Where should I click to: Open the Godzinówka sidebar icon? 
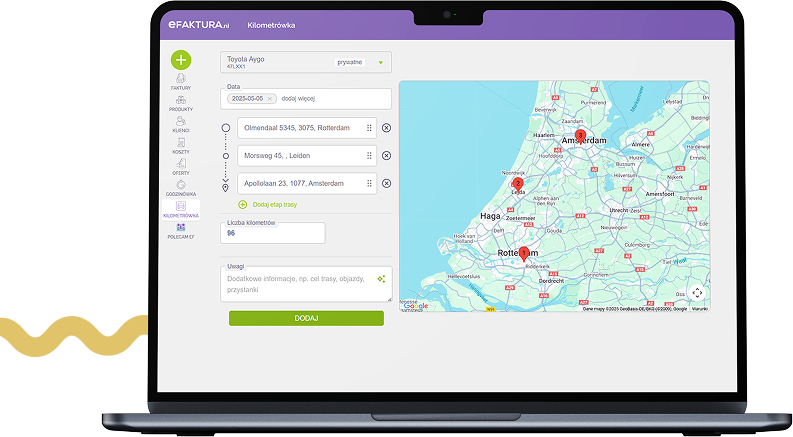(x=180, y=187)
